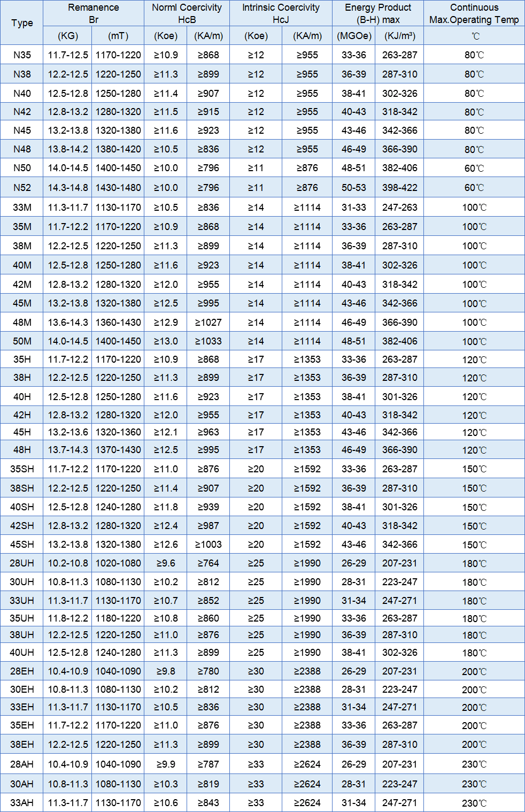Viewport: 525px width, 812px height.
Task: Select the "30EH" type cell
Action: click(22, 689)
